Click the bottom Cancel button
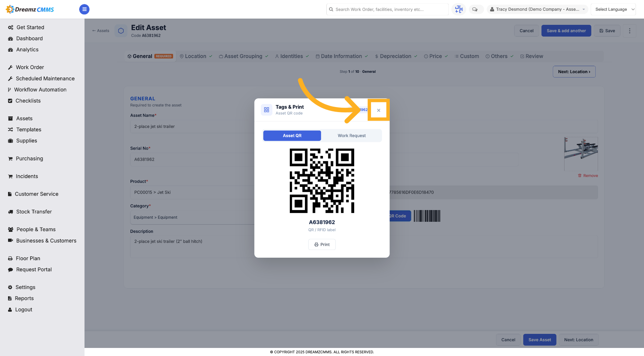 coord(508,340)
